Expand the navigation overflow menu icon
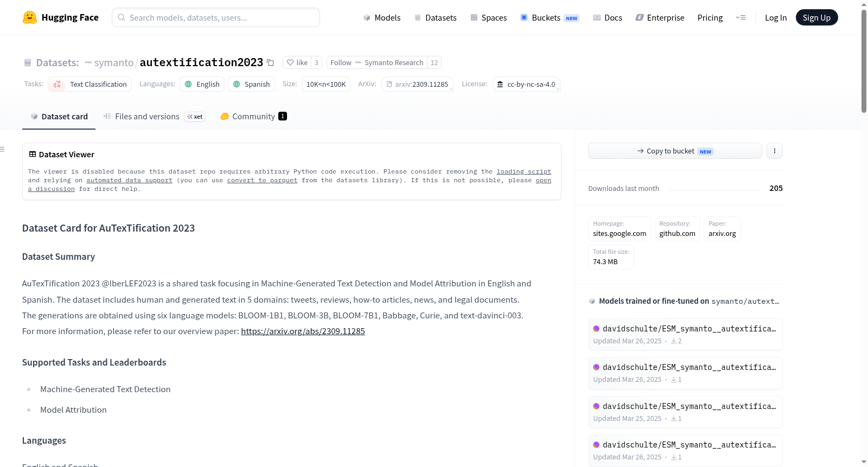The image size is (868, 467). tap(741, 17)
